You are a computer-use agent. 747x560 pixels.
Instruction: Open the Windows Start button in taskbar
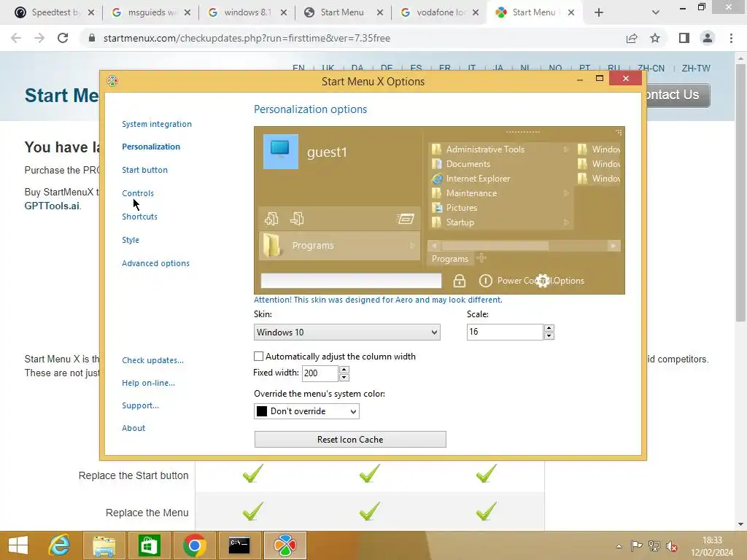pyautogui.click(x=18, y=545)
